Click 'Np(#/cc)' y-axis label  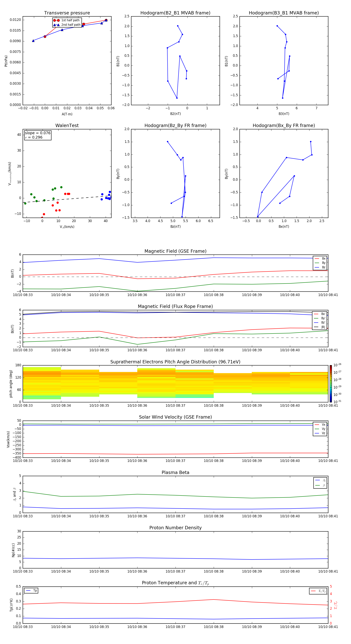(13, 550)
